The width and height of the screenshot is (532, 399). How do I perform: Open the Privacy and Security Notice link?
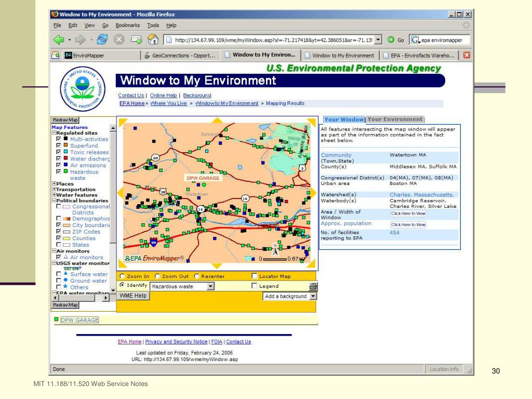[177, 342]
